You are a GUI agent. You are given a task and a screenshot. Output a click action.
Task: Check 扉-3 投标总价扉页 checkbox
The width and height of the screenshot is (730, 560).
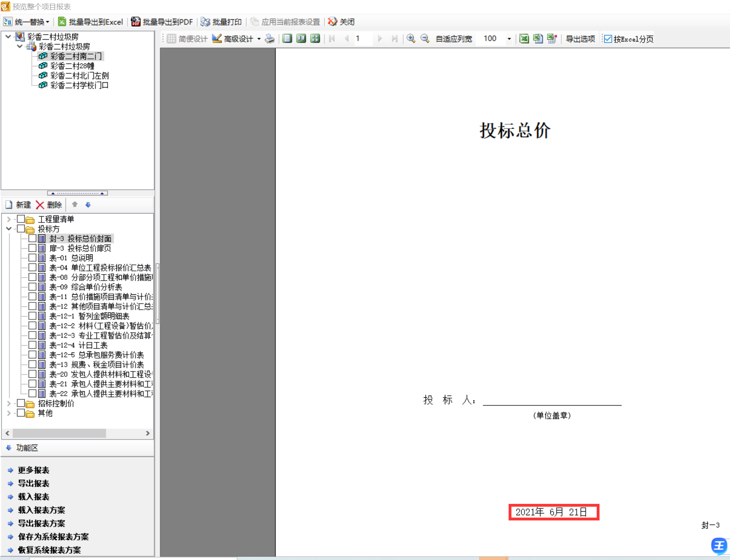pyautogui.click(x=32, y=248)
